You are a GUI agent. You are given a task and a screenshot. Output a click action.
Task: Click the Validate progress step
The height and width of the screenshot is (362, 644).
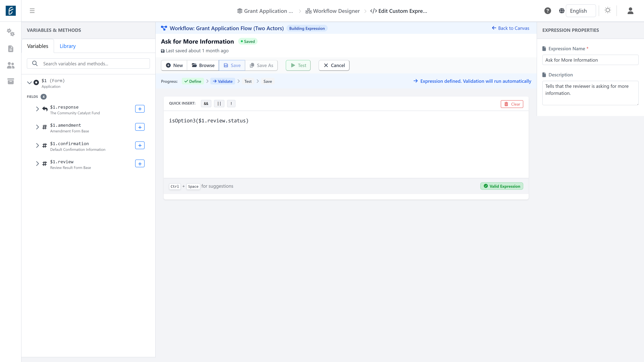click(223, 81)
